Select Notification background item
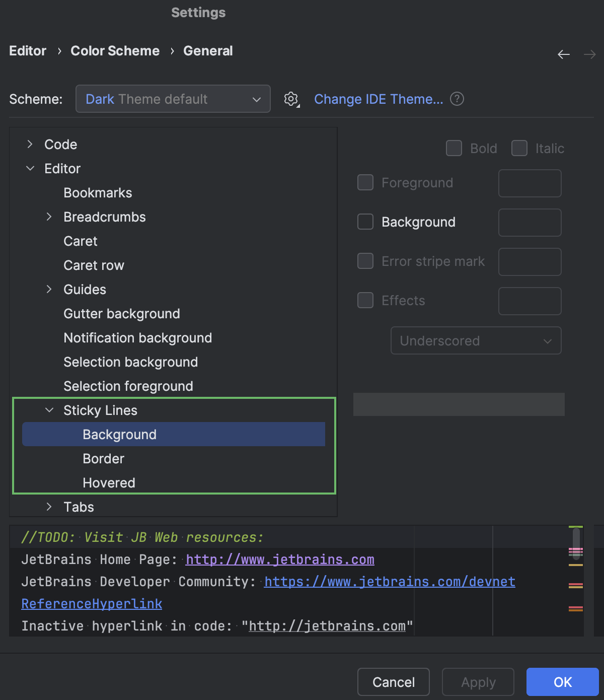604x700 pixels. pyautogui.click(x=138, y=337)
